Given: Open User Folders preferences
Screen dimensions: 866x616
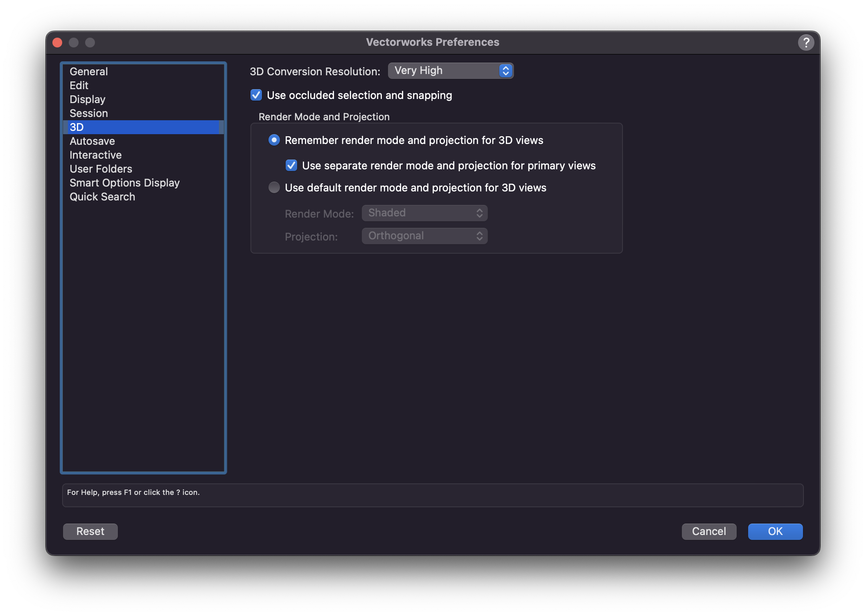Looking at the screenshot, I should click(101, 169).
